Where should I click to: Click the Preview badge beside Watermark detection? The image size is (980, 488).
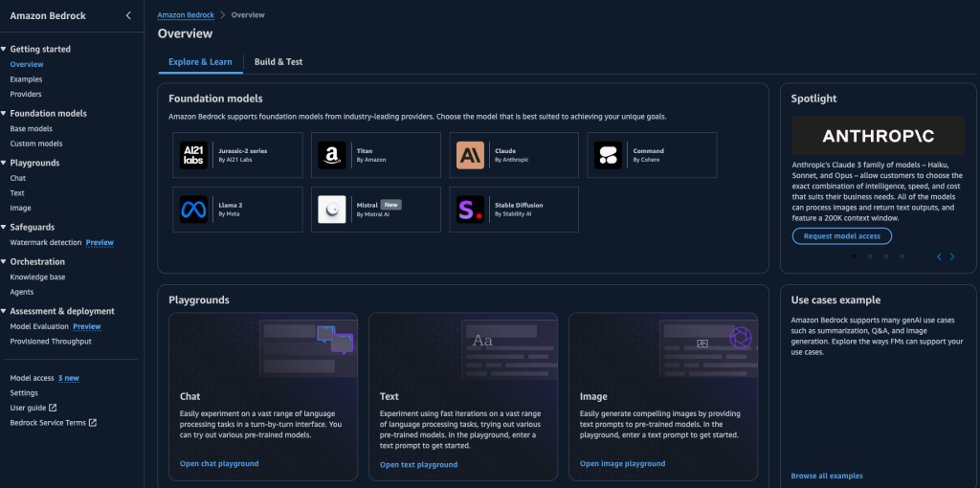(100, 242)
